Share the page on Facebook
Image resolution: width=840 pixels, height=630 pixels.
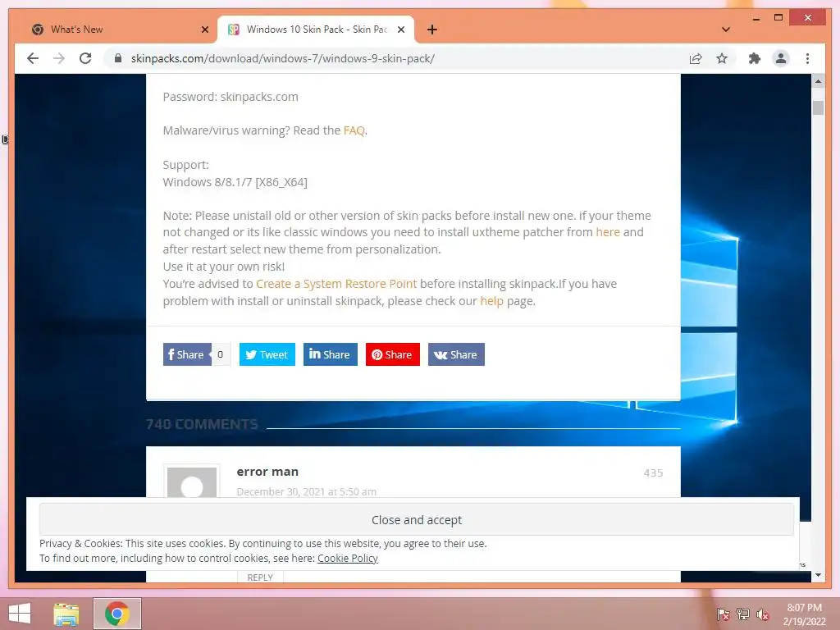coord(187,354)
